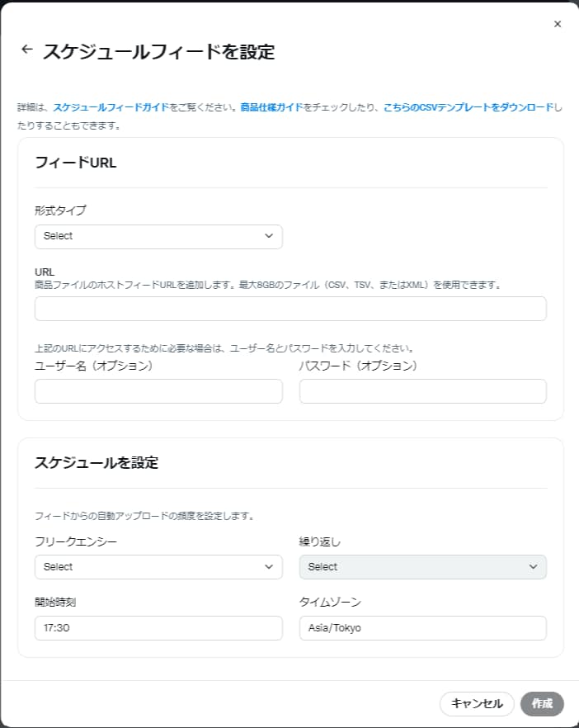Click the スケジュールを設定 section heading

(96, 463)
